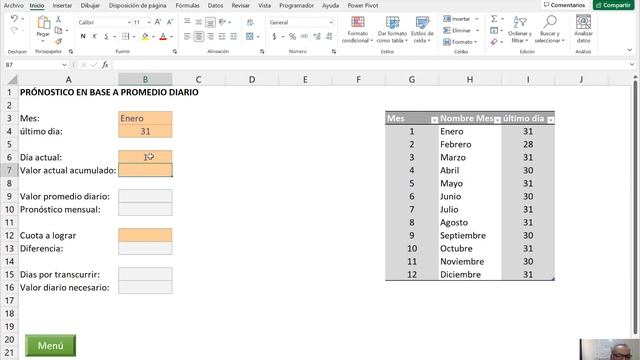Open Dar formato como tabla dropdown
Image resolution: width=640 pixels, height=360 pixels.
pyautogui.click(x=392, y=29)
